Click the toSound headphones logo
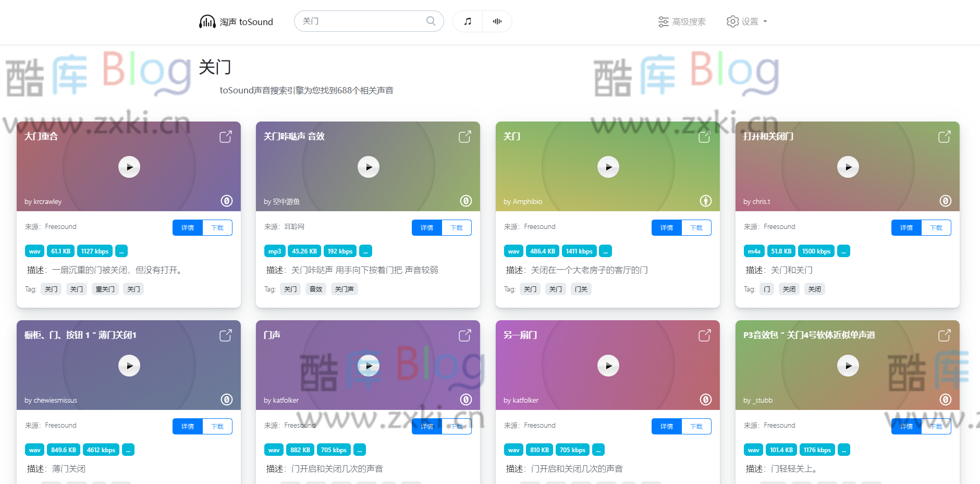This screenshot has height=484, width=980. (207, 21)
